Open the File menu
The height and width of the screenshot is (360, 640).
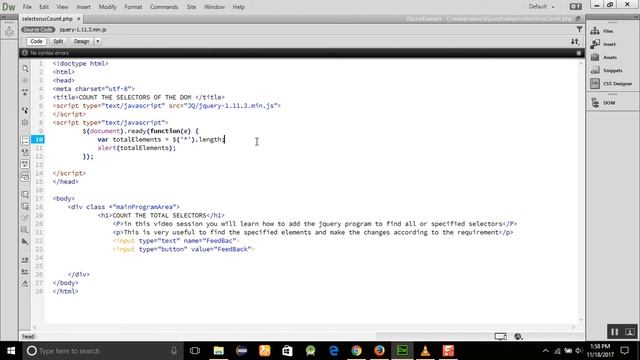(27, 7)
